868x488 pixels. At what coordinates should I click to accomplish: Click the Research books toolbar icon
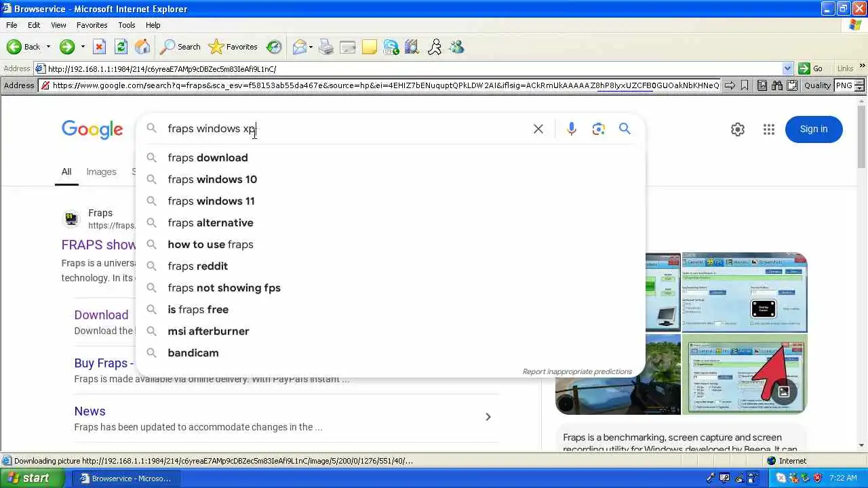tap(412, 47)
